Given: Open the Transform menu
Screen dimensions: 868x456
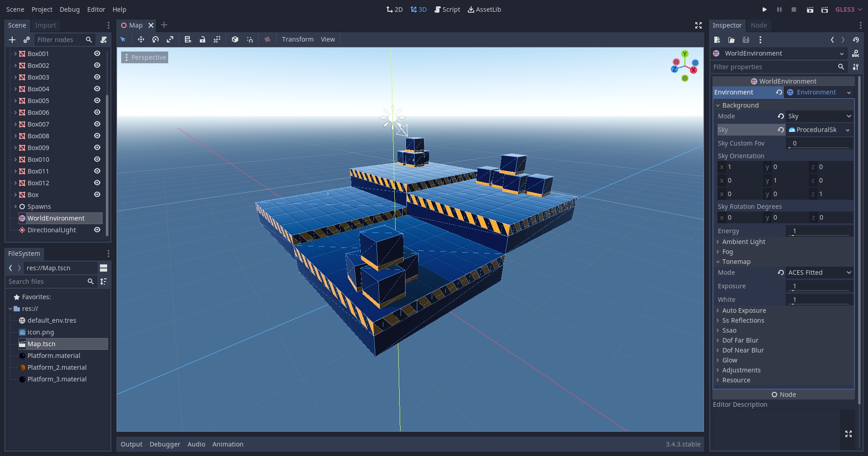Looking at the screenshot, I should 298,39.
